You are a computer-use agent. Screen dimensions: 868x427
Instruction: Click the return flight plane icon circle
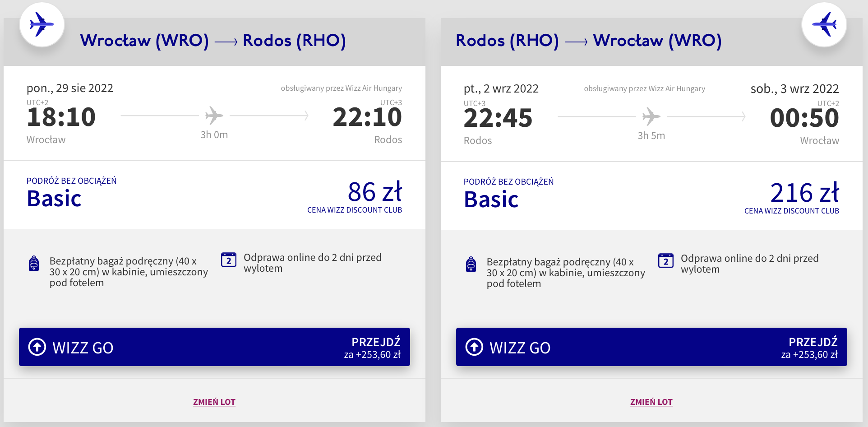coord(824,24)
